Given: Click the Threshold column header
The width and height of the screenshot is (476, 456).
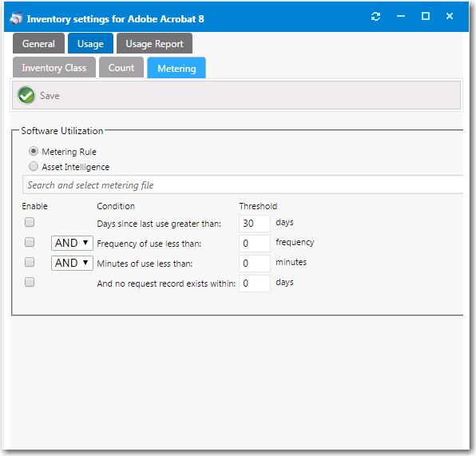Looking at the screenshot, I should pyautogui.click(x=258, y=206).
